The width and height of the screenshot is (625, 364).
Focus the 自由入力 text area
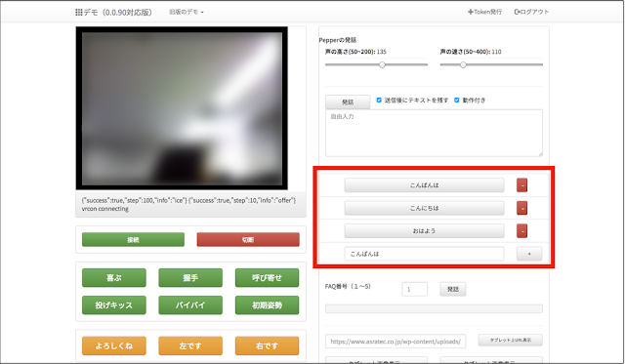434,133
